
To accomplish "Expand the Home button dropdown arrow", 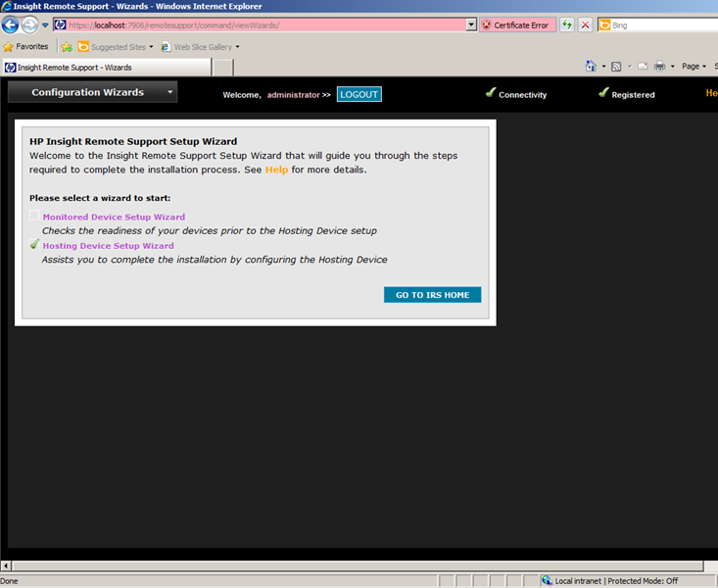I will point(603,67).
